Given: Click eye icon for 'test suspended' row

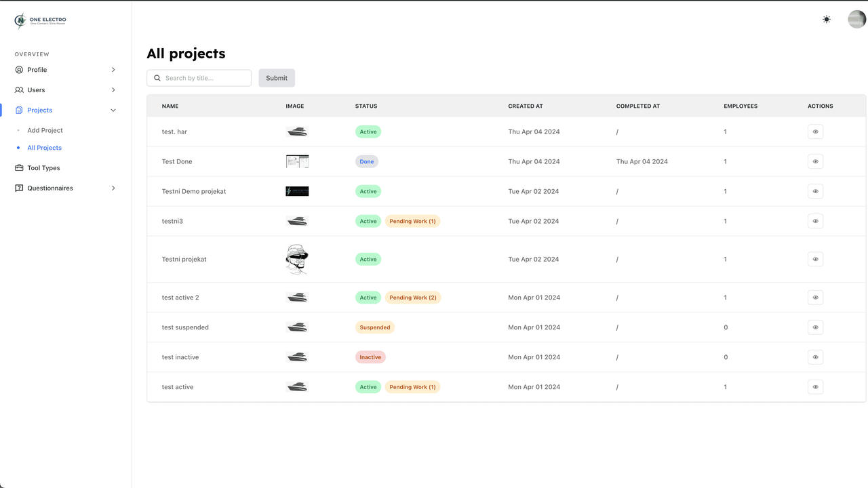Looking at the screenshot, I should click(815, 327).
